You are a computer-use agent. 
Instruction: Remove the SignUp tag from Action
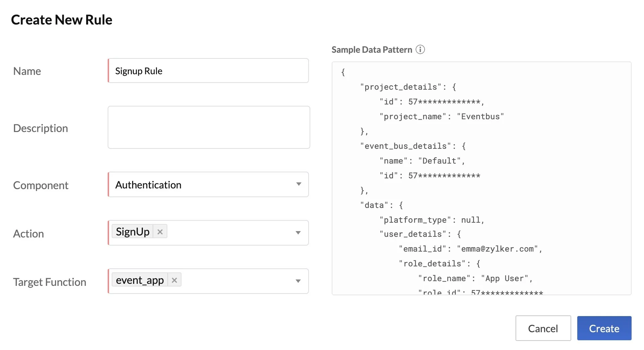coord(160,232)
